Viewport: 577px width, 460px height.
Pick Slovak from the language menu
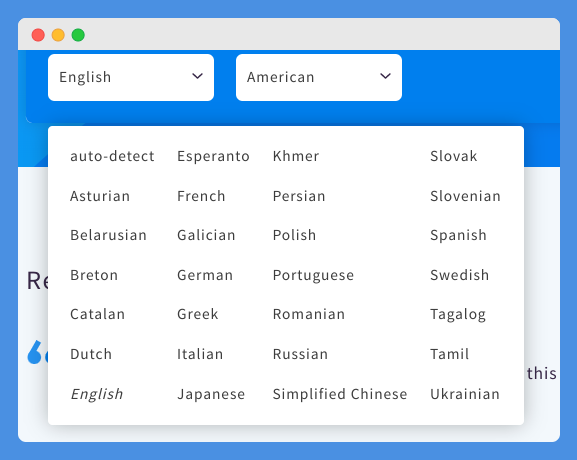[x=454, y=156]
